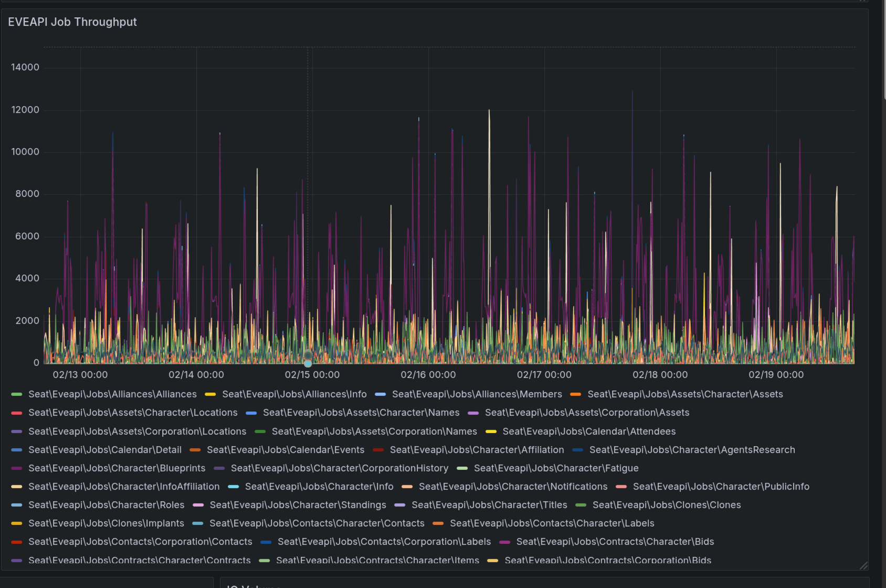Isolate the Character\InfoAffiliation series

[x=124, y=487]
